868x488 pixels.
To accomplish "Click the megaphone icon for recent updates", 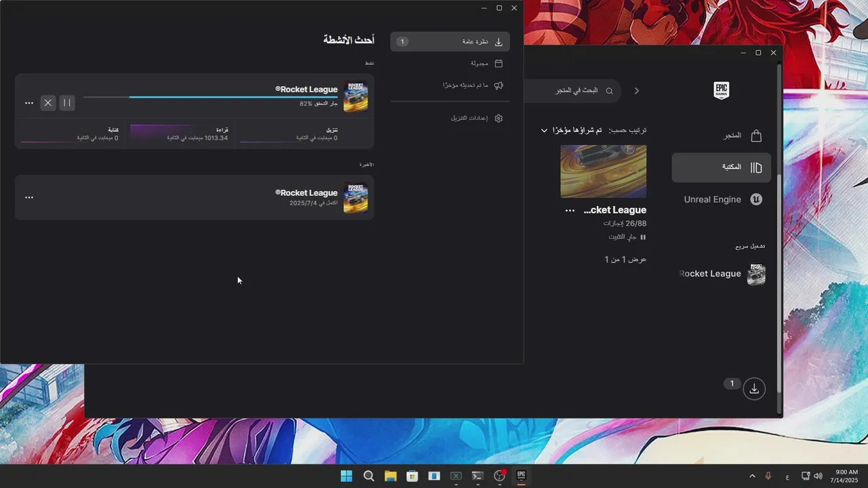I will pos(498,85).
